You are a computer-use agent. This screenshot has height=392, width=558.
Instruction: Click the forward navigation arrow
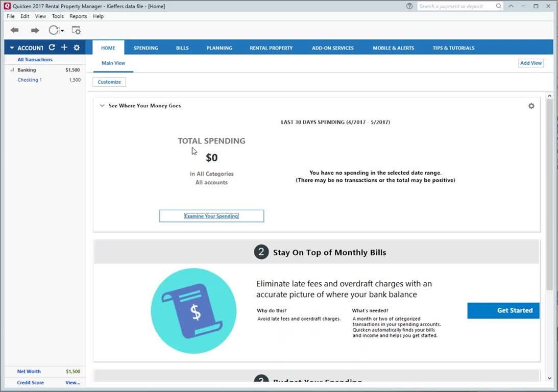[35, 31]
